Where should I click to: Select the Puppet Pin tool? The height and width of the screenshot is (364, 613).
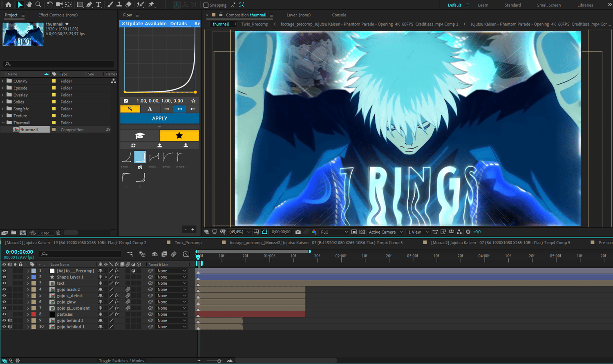[x=151, y=4]
